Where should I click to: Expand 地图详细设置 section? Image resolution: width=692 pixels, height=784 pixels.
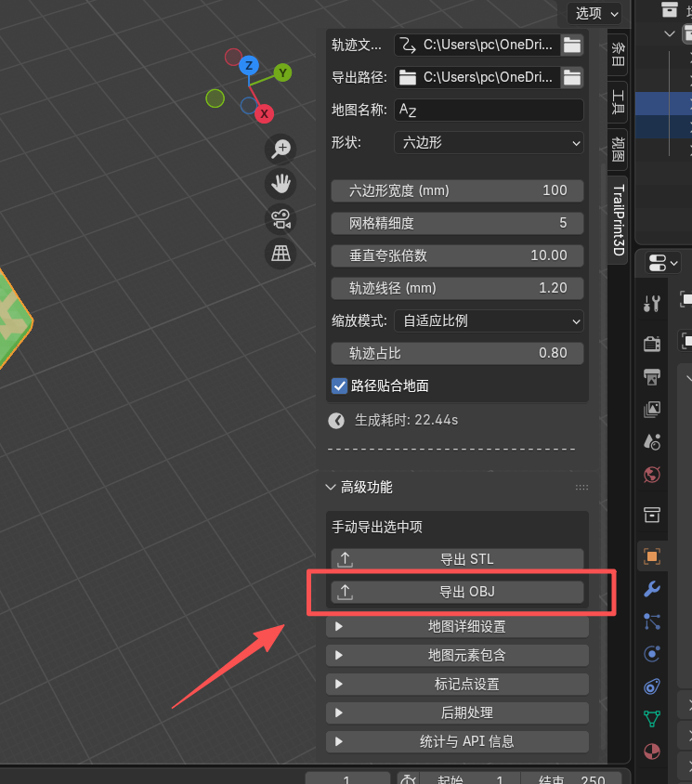pyautogui.click(x=457, y=626)
